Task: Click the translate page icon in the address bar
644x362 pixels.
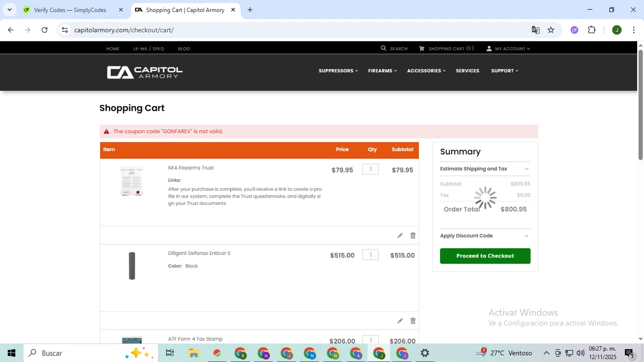Action: click(535, 30)
